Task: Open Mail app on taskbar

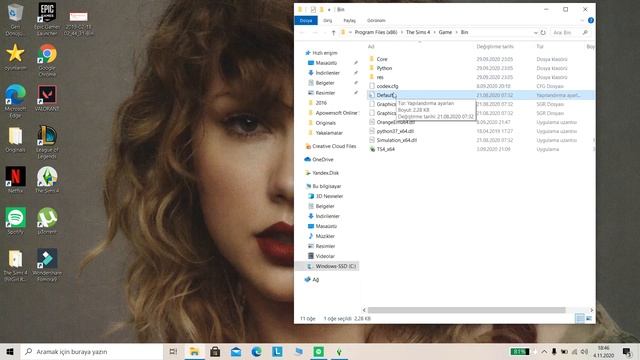Action: [236, 351]
